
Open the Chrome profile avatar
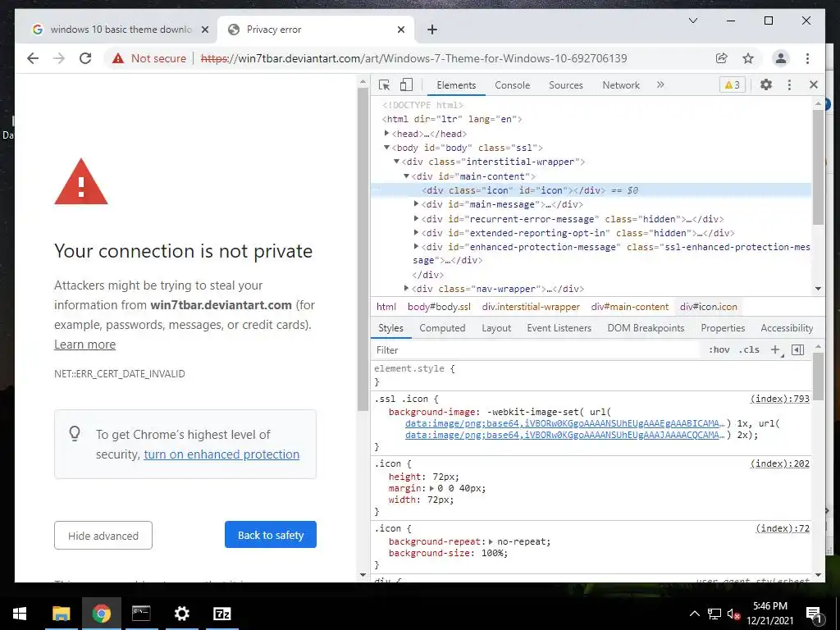pos(781,58)
